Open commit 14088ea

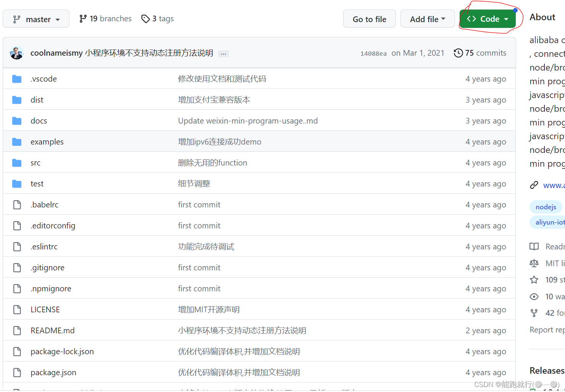pos(373,53)
